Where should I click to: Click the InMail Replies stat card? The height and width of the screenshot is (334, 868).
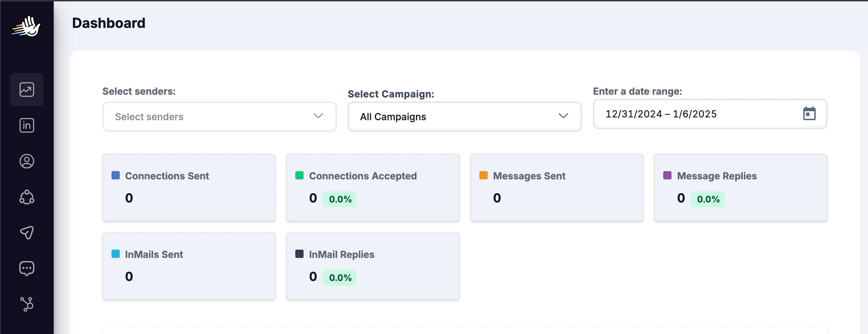[373, 266]
